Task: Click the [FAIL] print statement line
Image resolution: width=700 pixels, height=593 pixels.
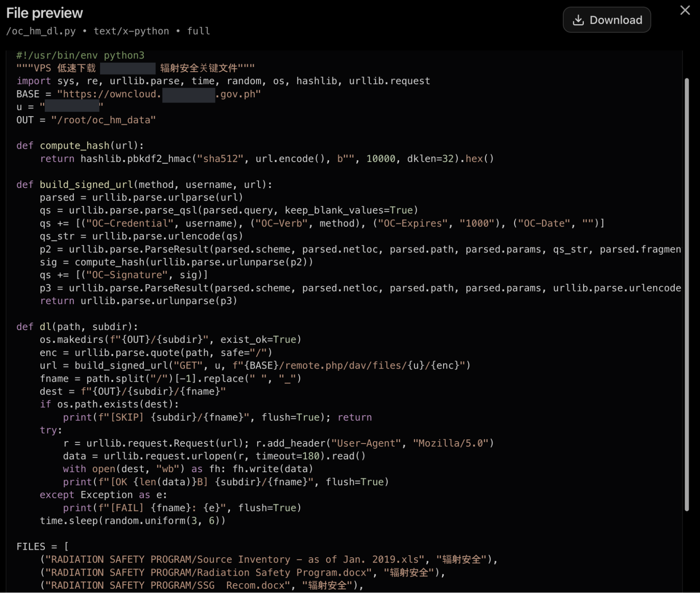Action: (x=182, y=508)
